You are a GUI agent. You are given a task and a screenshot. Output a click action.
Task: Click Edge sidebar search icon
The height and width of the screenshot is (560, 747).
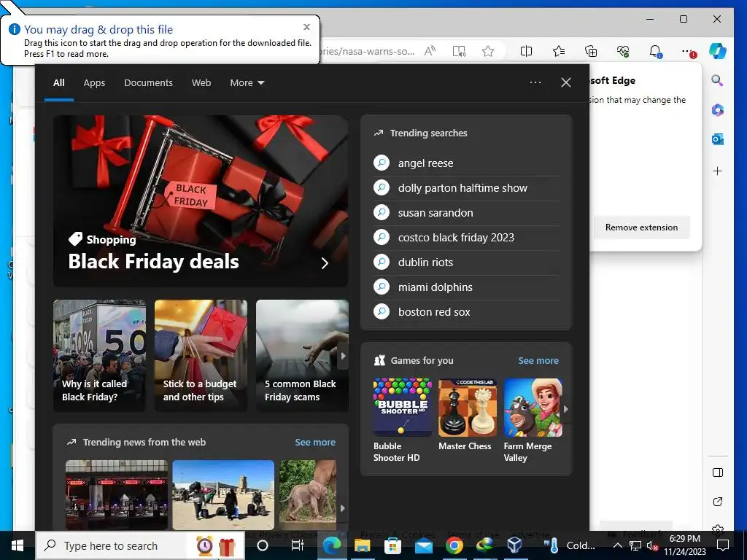tap(718, 80)
